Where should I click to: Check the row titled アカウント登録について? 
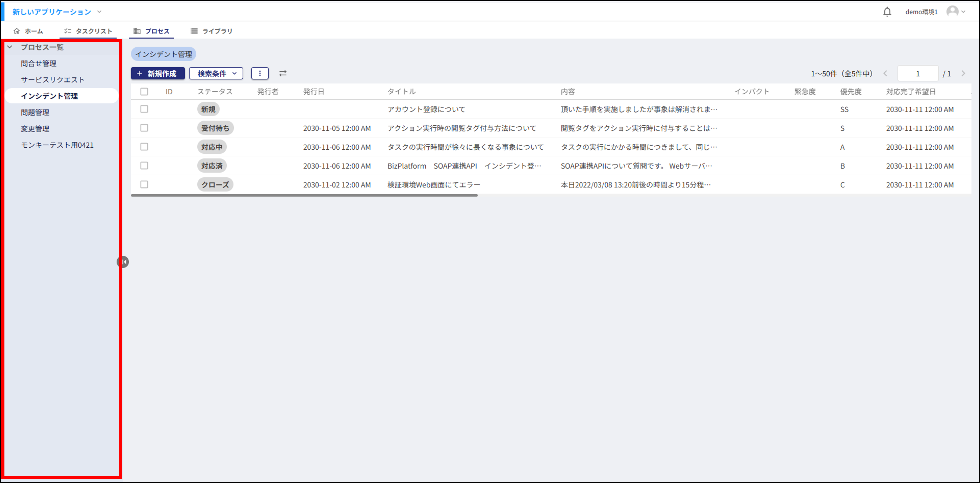coord(144,109)
